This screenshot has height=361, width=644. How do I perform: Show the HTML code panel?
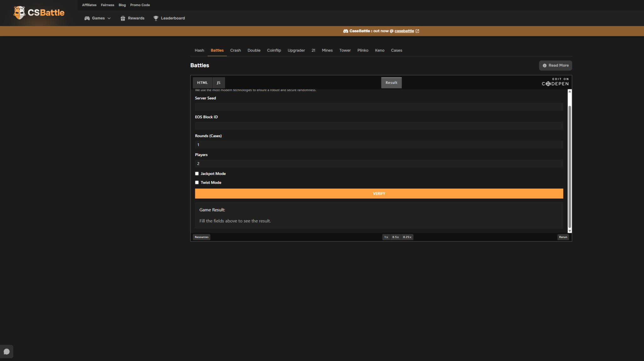pos(203,83)
